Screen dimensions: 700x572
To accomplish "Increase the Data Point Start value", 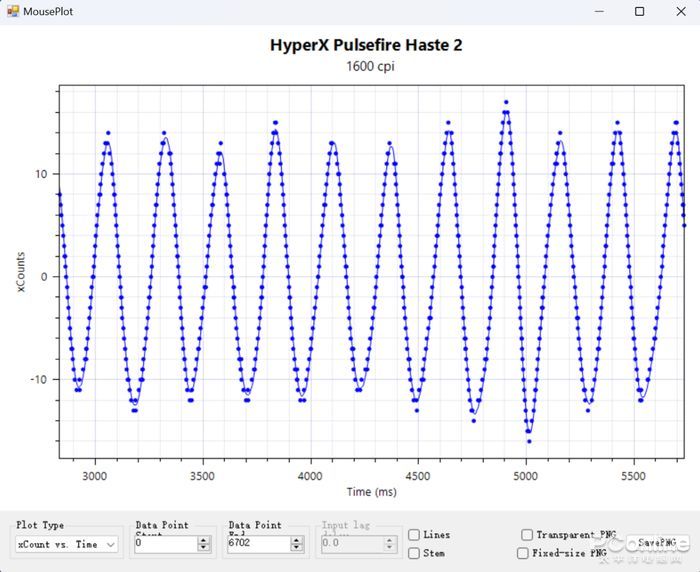I will point(204,540).
